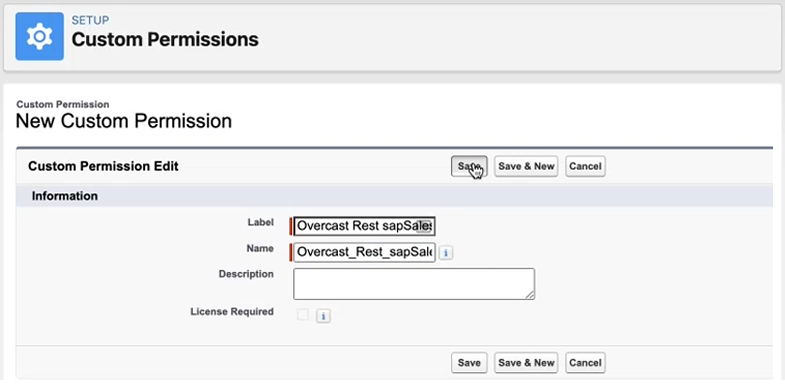Click the blue Setup gear icon
The height and width of the screenshot is (385, 785).
tap(40, 37)
